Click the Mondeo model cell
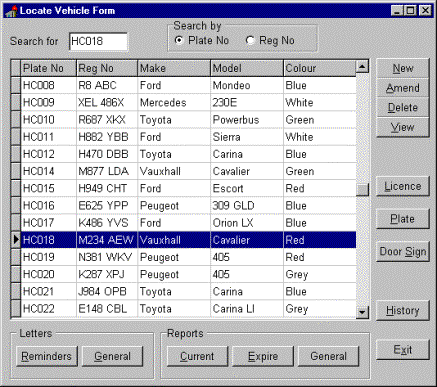This screenshot has width=437, height=387. click(x=247, y=85)
